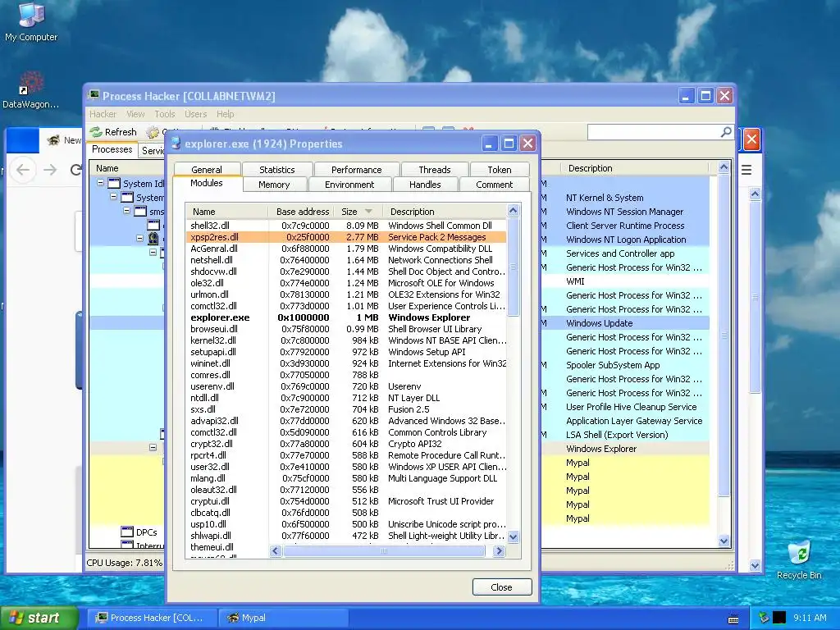
Task: Select the Processes tab in Process Hacker
Action: coord(112,149)
